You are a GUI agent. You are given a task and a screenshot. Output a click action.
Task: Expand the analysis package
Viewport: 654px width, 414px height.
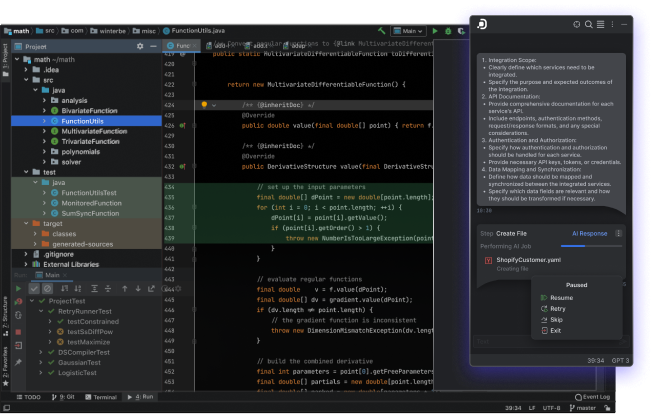tap(44, 100)
